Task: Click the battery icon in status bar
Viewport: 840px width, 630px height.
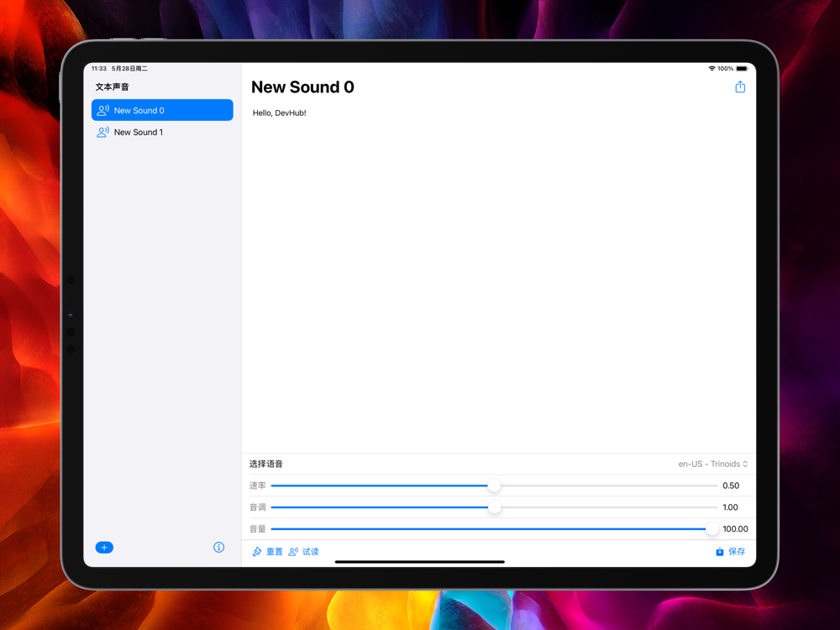Action: click(742, 69)
